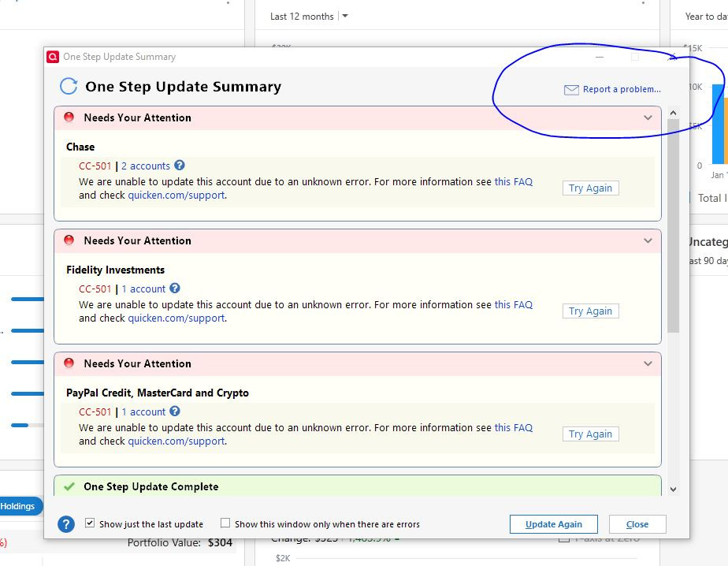Click the envelope icon next to Report a problem
This screenshot has width=728, height=566.
pos(571,90)
